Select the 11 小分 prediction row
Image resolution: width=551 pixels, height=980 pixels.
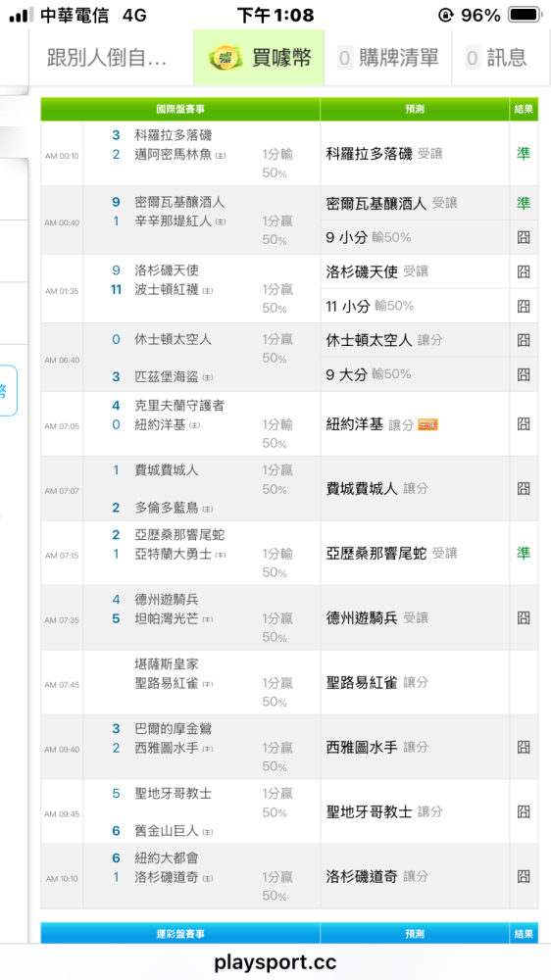416,306
